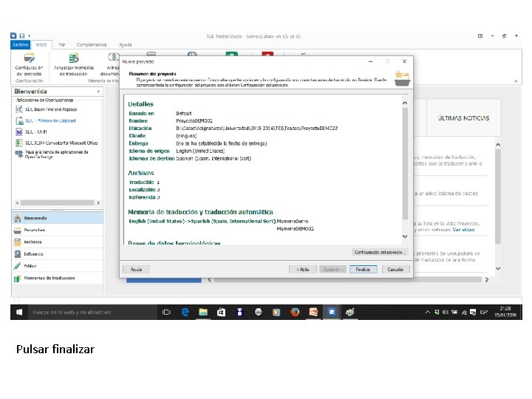The height and width of the screenshot is (399, 532).
Task: Open the Complementos ribbon tab
Action: click(92, 44)
